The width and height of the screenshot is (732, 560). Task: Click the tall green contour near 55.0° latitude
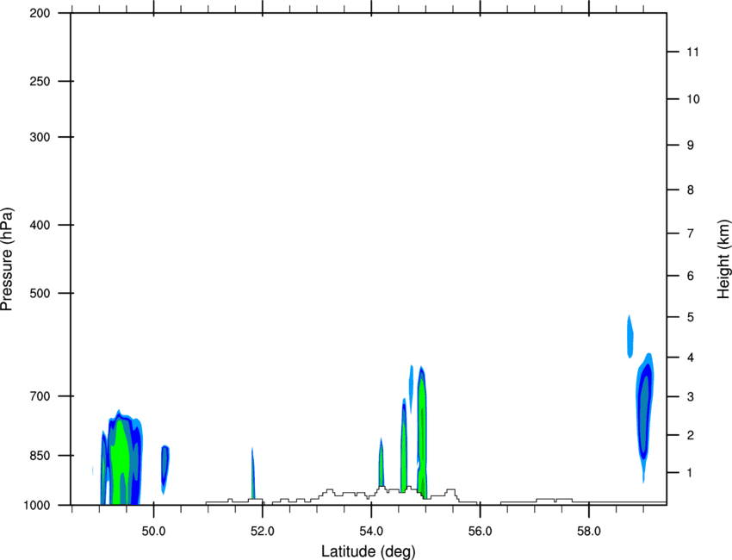pyautogui.click(x=422, y=432)
